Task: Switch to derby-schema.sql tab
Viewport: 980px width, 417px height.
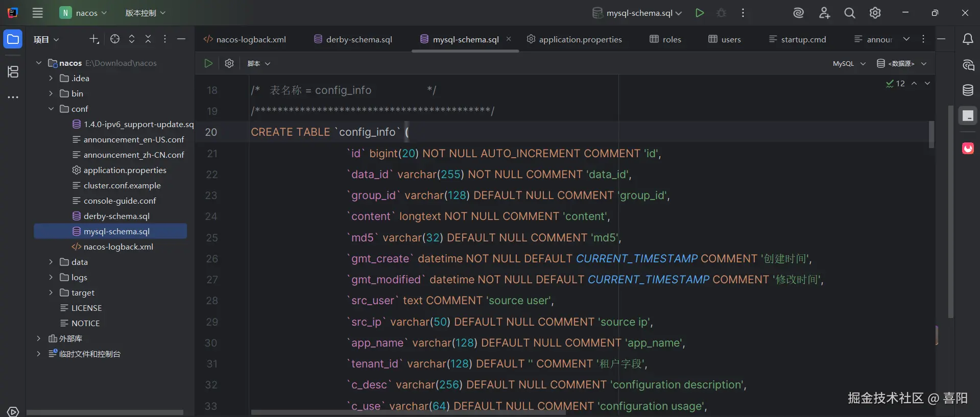Action: click(x=353, y=39)
